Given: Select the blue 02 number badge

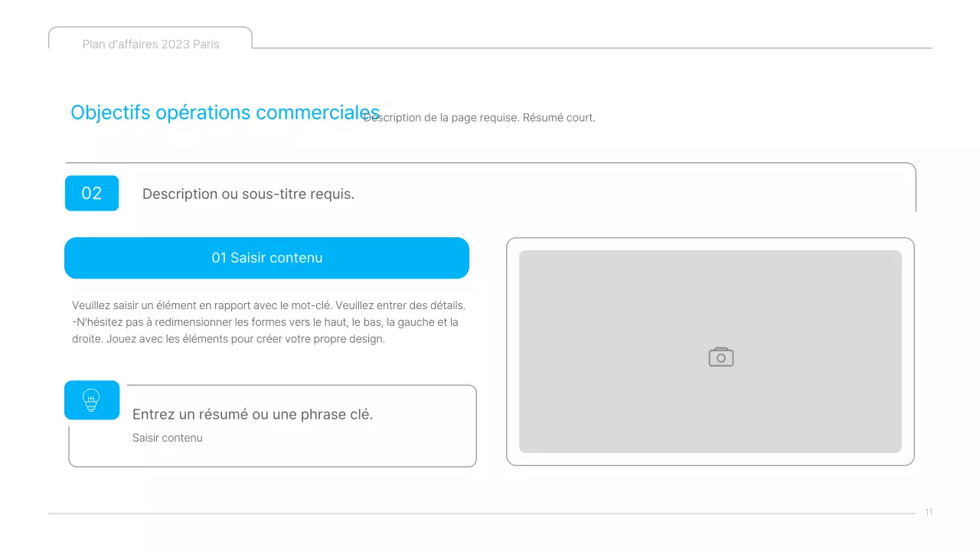Looking at the screenshot, I should tap(92, 193).
